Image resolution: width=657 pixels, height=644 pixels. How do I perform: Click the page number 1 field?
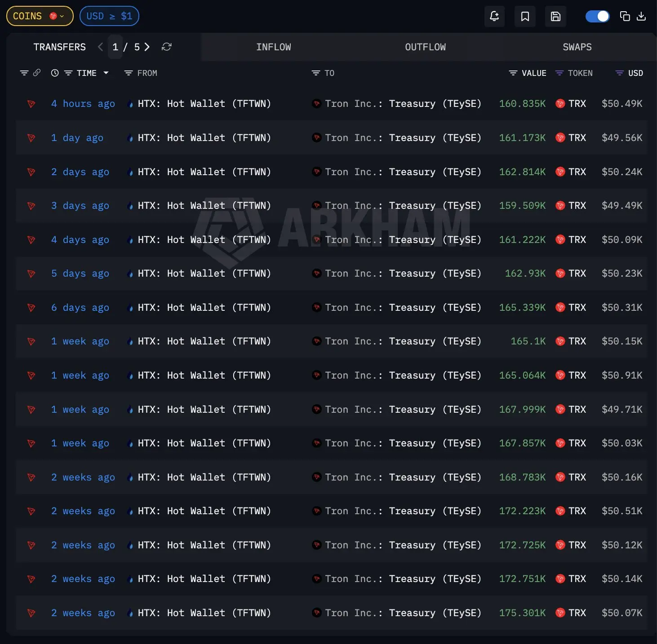pos(115,47)
